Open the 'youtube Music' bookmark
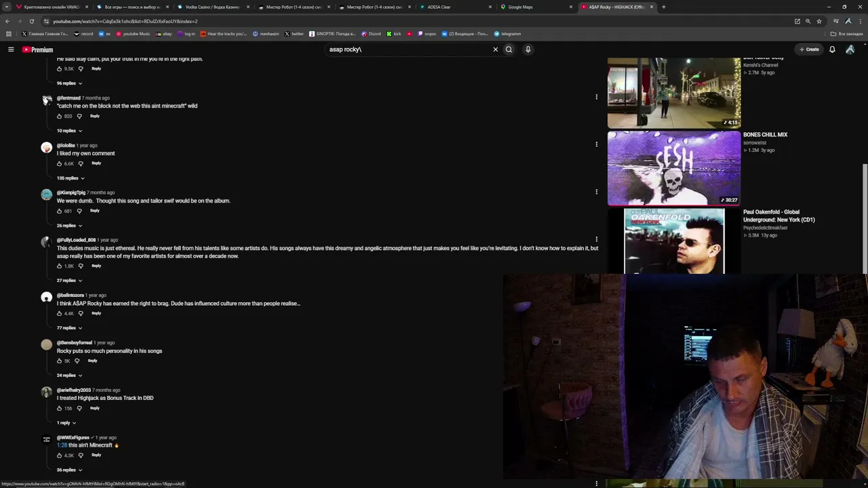This screenshot has height=488, width=868. click(x=133, y=34)
